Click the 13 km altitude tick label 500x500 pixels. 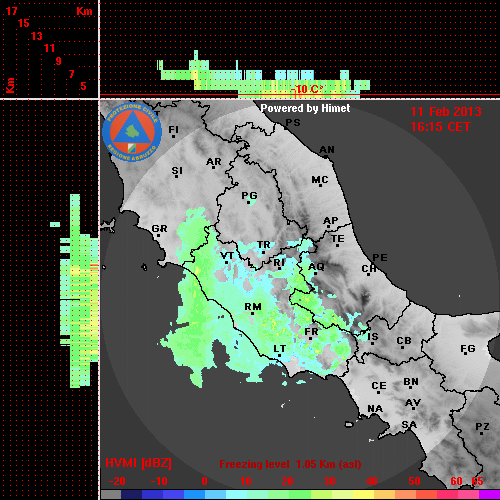pyautogui.click(x=37, y=36)
